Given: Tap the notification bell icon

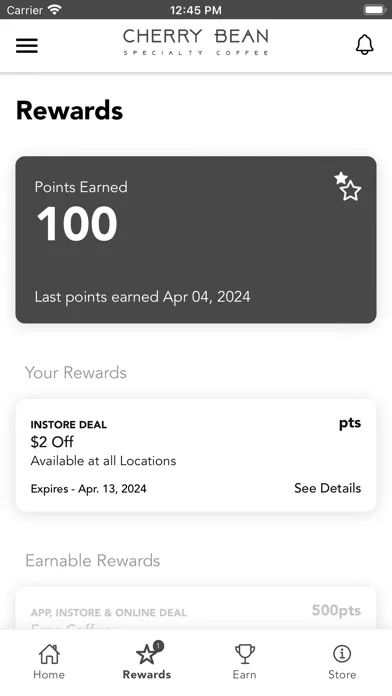Looking at the screenshot, I should pos(364,44).
